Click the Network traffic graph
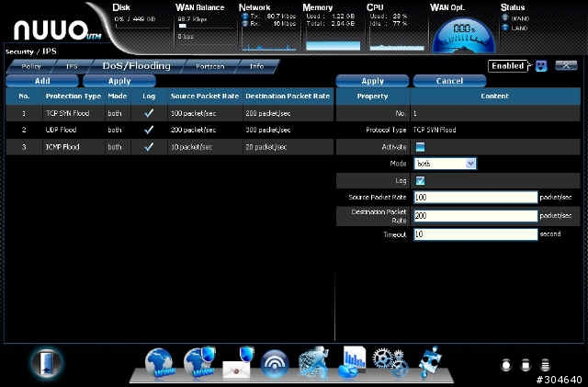This screenshot has width=588, height=387. [x=269, y=47]
